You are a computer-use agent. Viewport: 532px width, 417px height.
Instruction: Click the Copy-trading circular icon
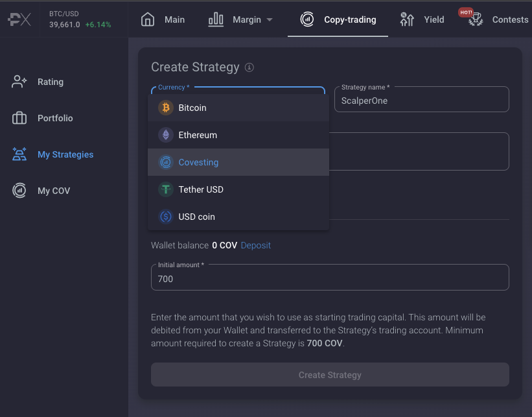pyautogui.click(x=307, y=19)
